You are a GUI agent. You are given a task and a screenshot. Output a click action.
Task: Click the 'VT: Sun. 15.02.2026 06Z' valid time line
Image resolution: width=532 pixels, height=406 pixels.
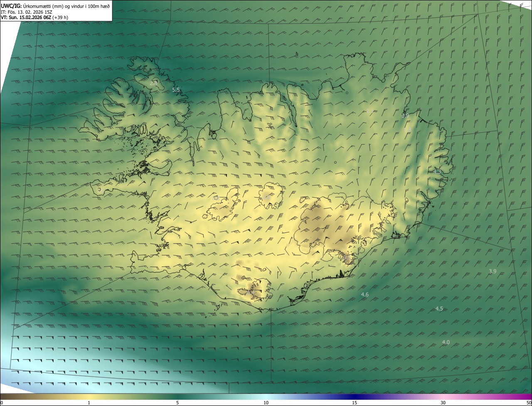click(34, 17)
